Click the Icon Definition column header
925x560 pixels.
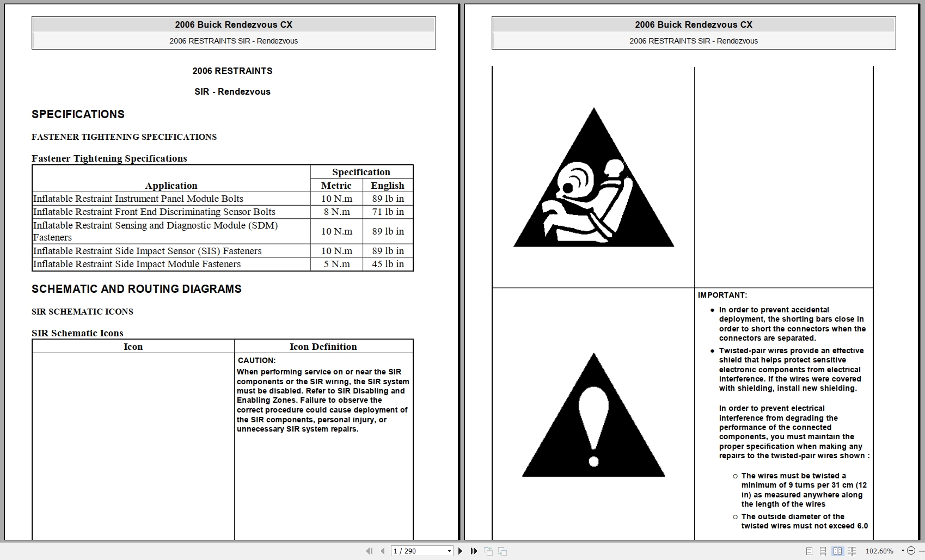coord(323,347)
